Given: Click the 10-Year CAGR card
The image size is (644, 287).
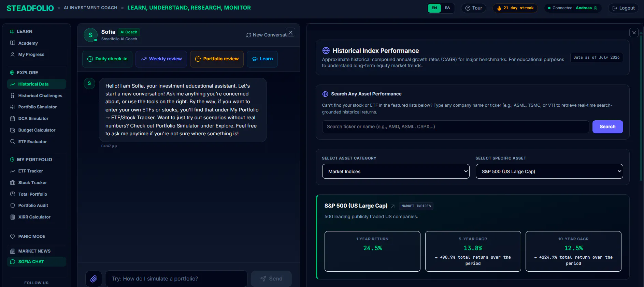Looking at the screenshot, I should (573, 252).
